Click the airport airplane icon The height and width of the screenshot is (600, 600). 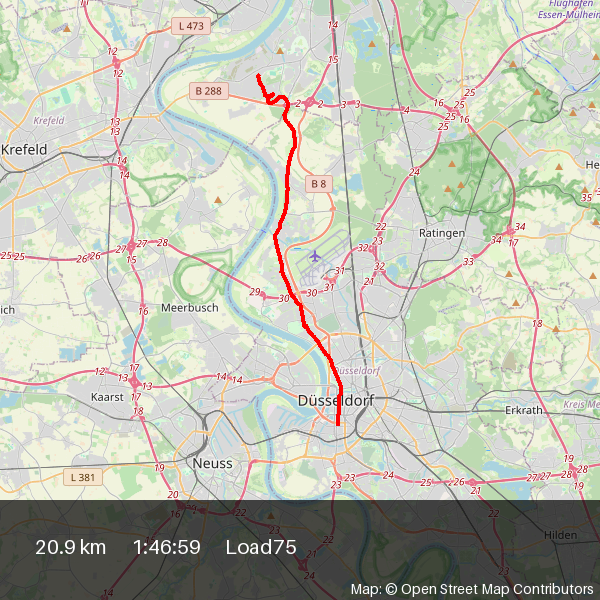[315, 256]
